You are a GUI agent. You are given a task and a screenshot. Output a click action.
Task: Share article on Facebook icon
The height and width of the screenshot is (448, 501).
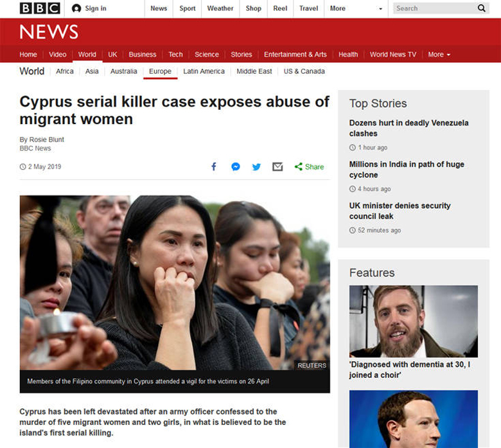(x=214, y=166)
